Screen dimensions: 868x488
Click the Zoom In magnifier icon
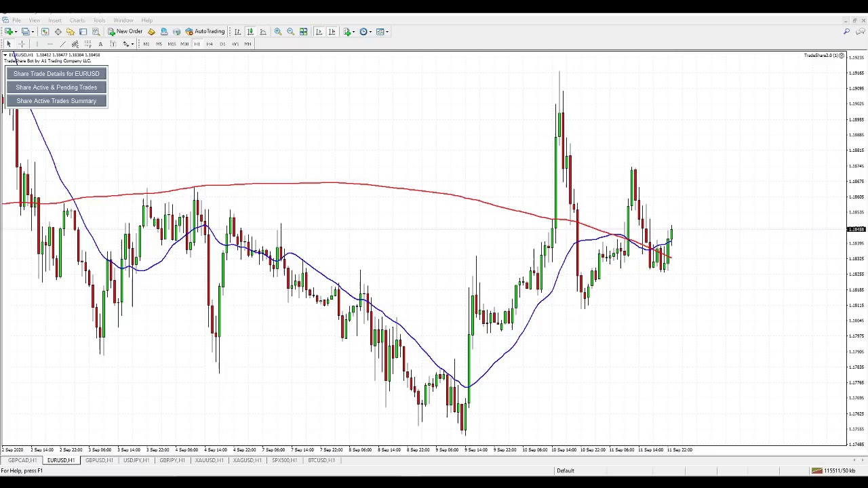point(278,32)
